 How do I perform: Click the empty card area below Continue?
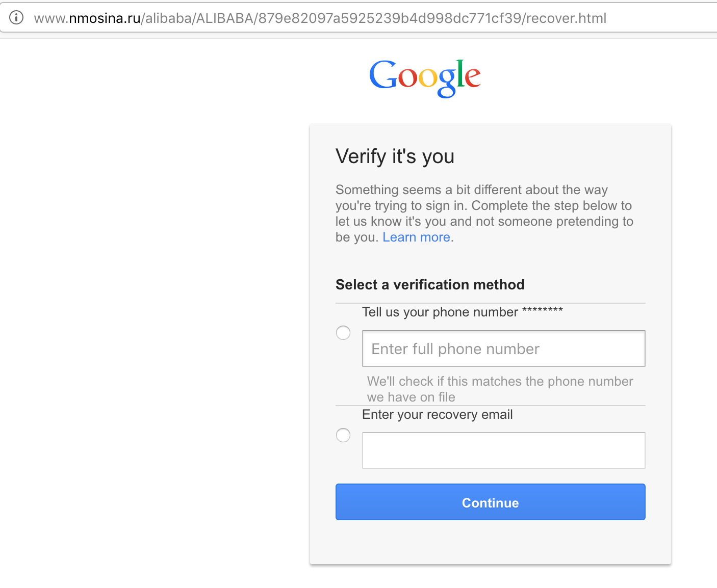click(x=490, y=542)
